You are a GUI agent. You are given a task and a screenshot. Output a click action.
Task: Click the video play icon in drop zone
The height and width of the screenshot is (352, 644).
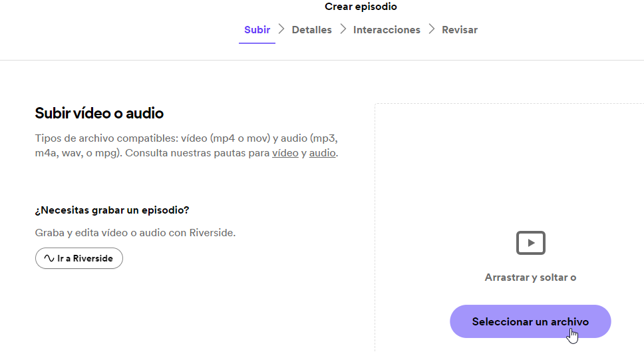pos(531,243)
